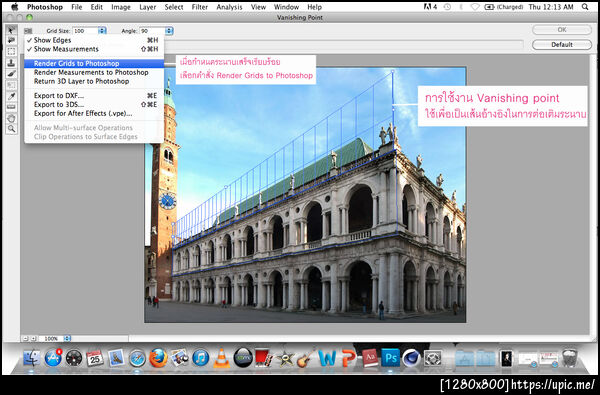This screenshot has height=395, width=600.
Task: Select the Hand tool
Action: [x=11, y=118]
